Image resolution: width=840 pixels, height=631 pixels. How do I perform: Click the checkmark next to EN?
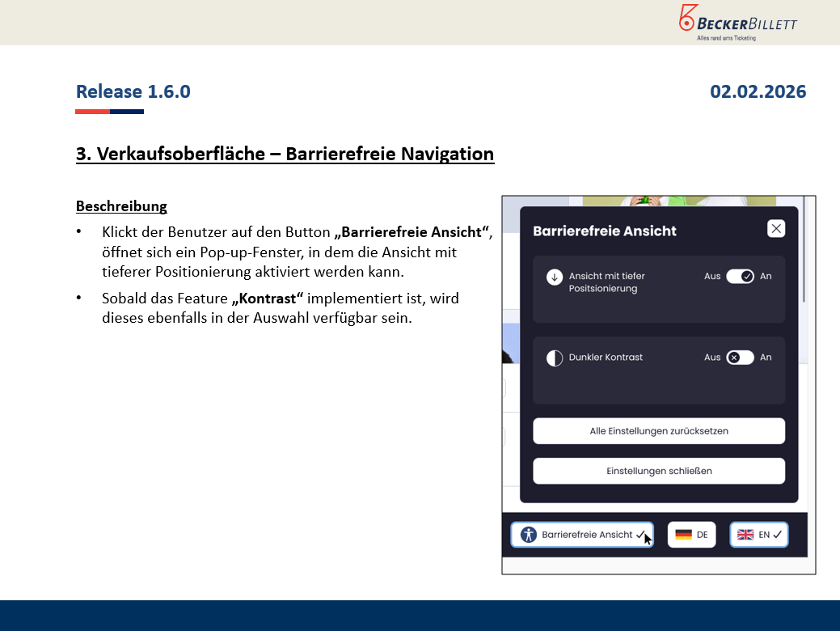(x=777, y=535)
